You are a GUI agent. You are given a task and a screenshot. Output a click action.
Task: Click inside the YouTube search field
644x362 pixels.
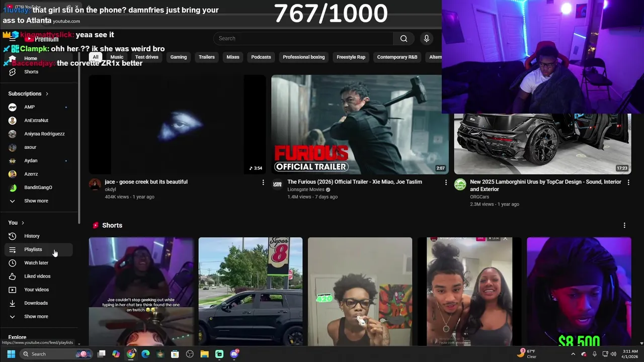pyautogui.click(x=303, y=38)
